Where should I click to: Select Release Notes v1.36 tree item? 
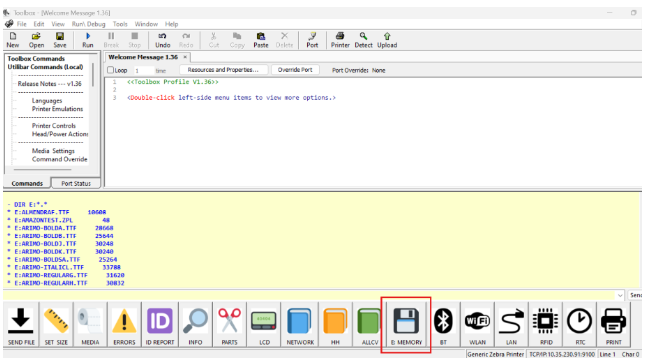pos(50,84)
